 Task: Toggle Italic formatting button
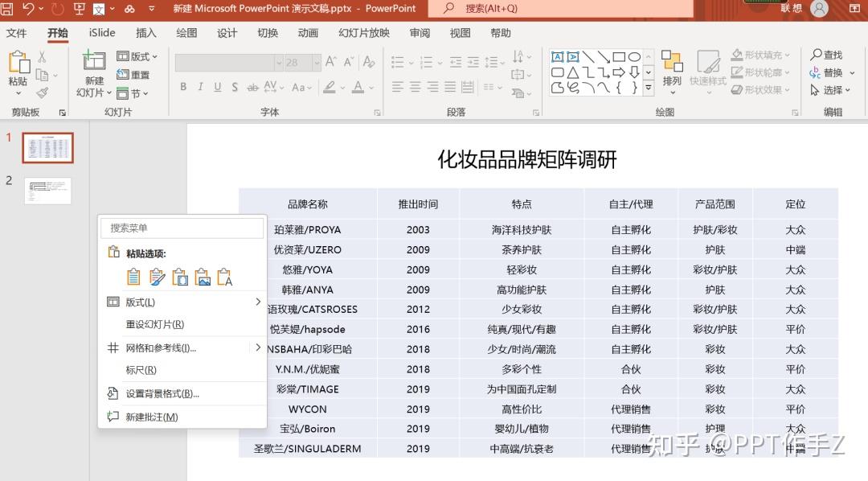[200, 87]
